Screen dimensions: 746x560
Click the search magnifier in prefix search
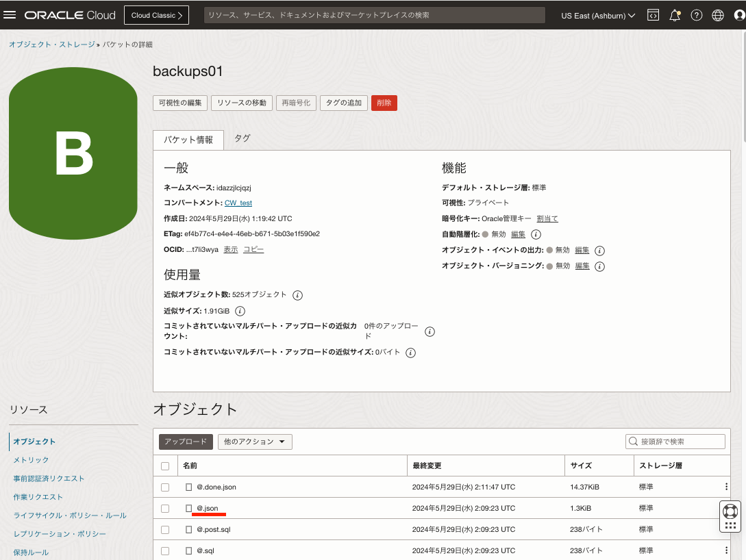[x=633, y=442]
